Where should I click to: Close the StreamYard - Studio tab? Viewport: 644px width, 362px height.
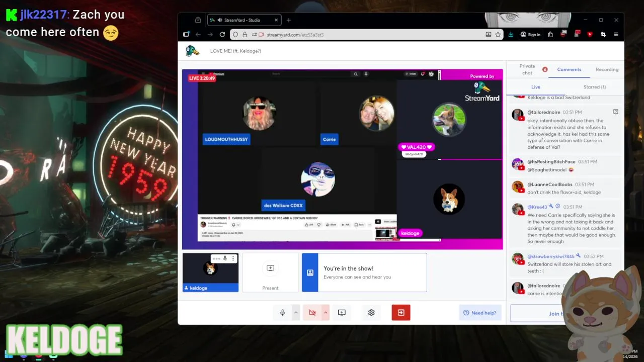click(276, 20)
